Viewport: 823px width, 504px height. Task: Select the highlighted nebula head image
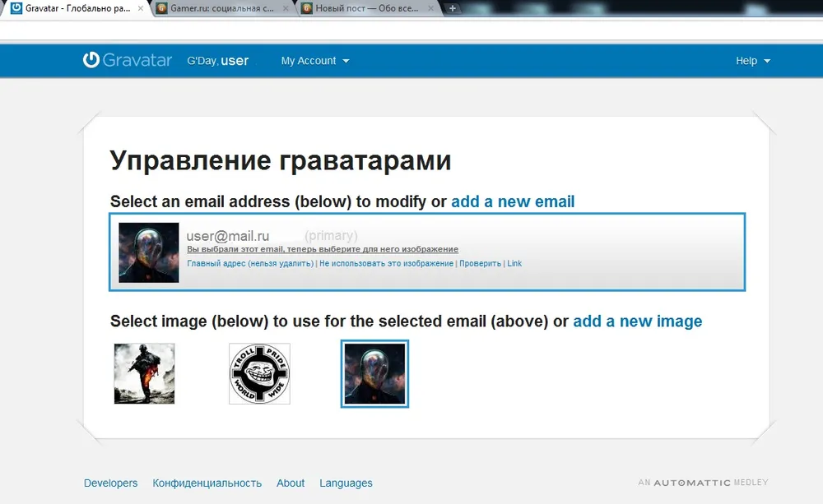coord(374,373)
